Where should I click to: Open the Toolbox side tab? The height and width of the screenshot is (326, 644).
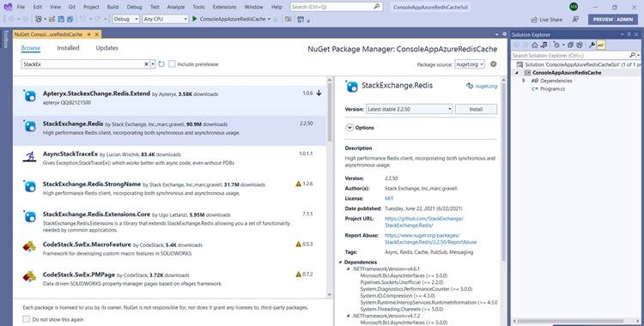pyautogui.click(x=6, y=39)
